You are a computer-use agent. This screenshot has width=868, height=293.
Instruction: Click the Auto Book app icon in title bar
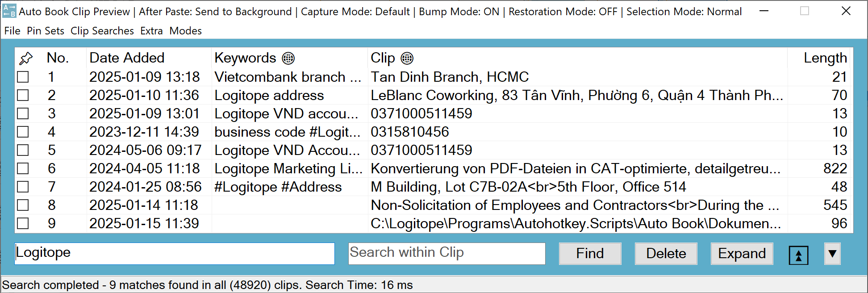[x=9, y=11]
